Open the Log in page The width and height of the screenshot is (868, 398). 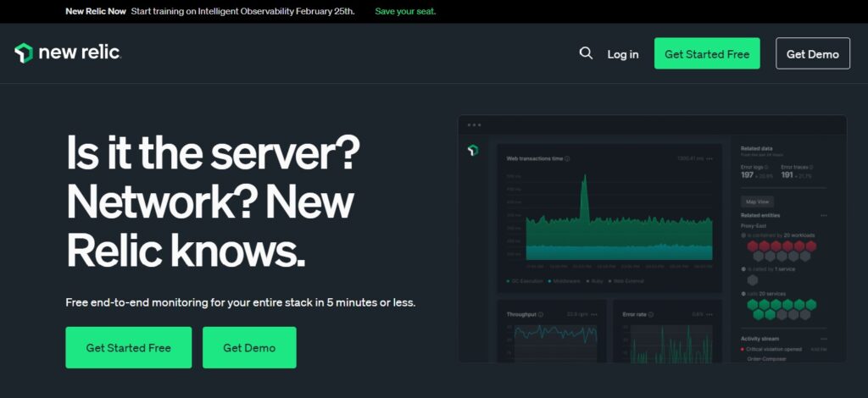(x=623, y=54)
